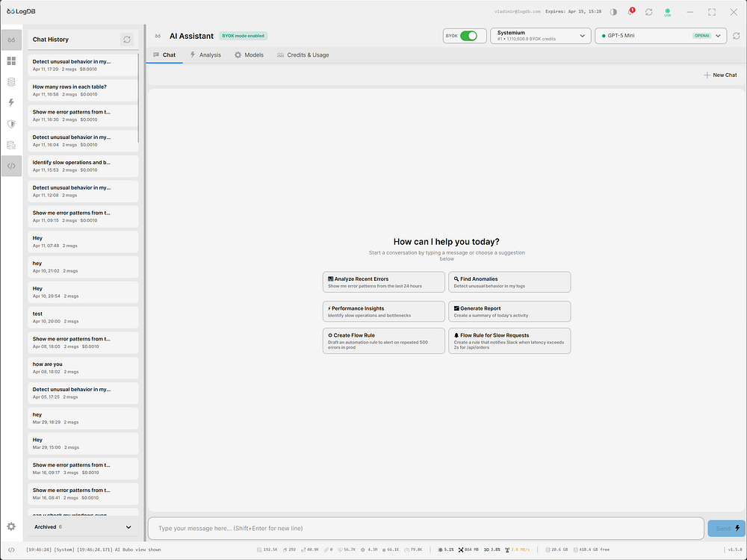This screenshot has height=560, width=747.
Task: Click the 192.5K status bar counter
Action: click(267, 550)
